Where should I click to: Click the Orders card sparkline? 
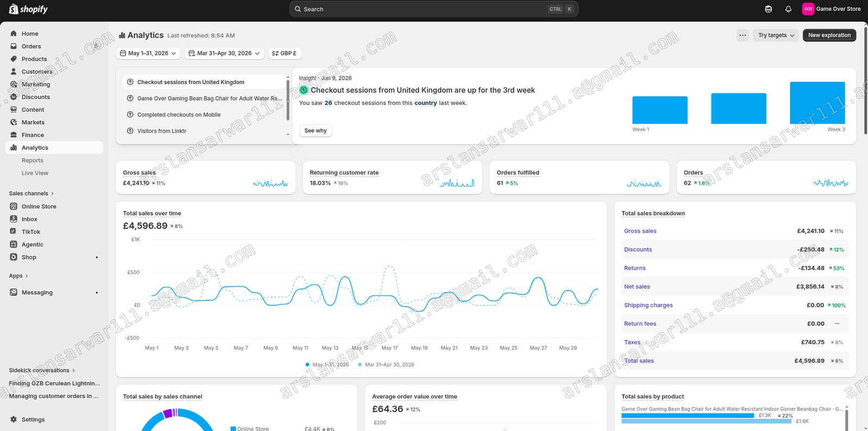tap(831, 183)
